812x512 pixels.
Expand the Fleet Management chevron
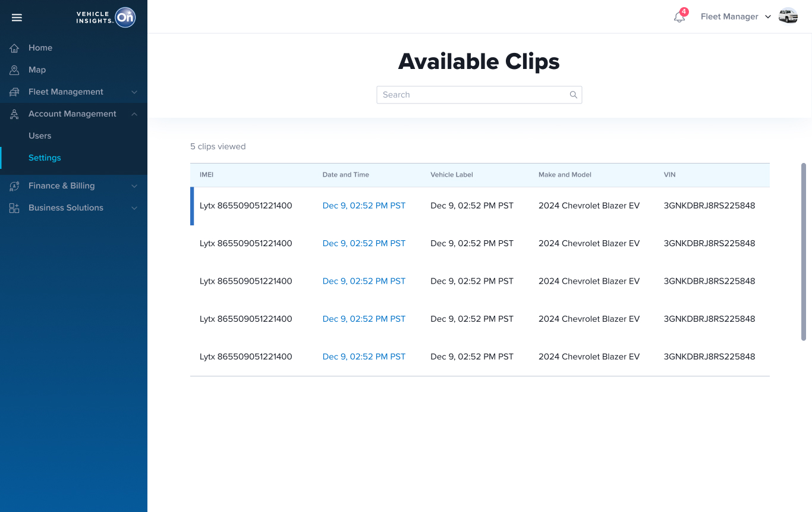(x=134, y=92)
